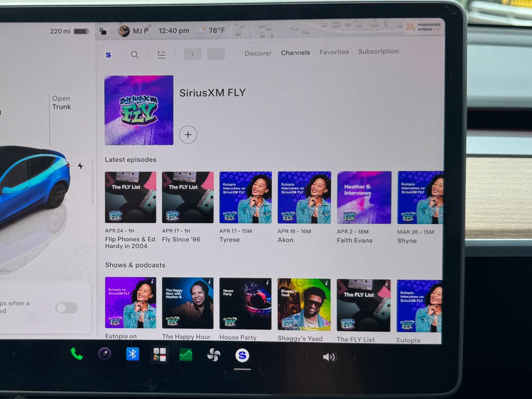The image size is (532, 399).
Task: Open the green chart app in the dock
Action: 186,355
